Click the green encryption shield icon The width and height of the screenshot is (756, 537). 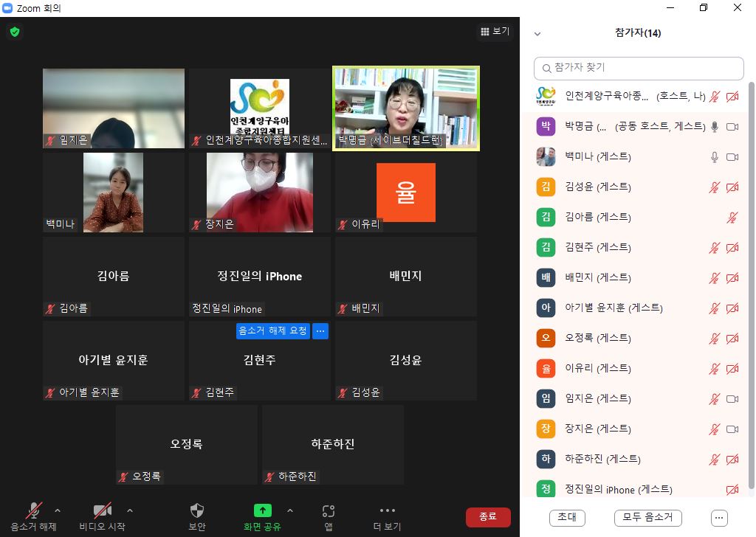click(x=14, y=32)
